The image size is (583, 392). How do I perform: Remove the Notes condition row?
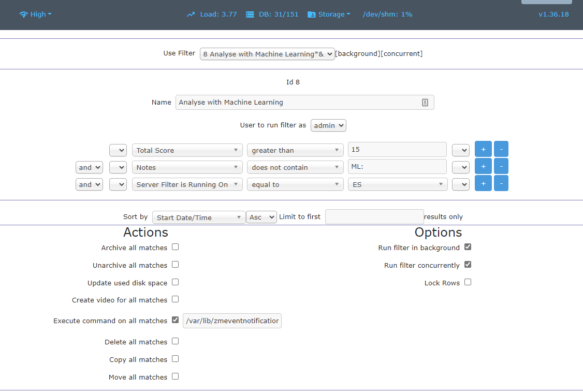[501, 167]
